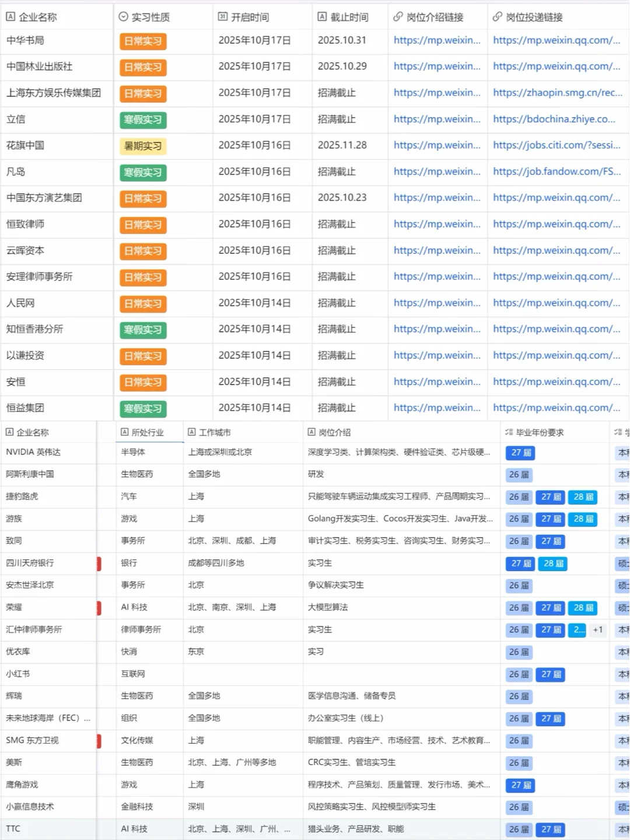
Task: Select the 日常实习 tag for 云晖资本
Action: click(x=143, y=251)
